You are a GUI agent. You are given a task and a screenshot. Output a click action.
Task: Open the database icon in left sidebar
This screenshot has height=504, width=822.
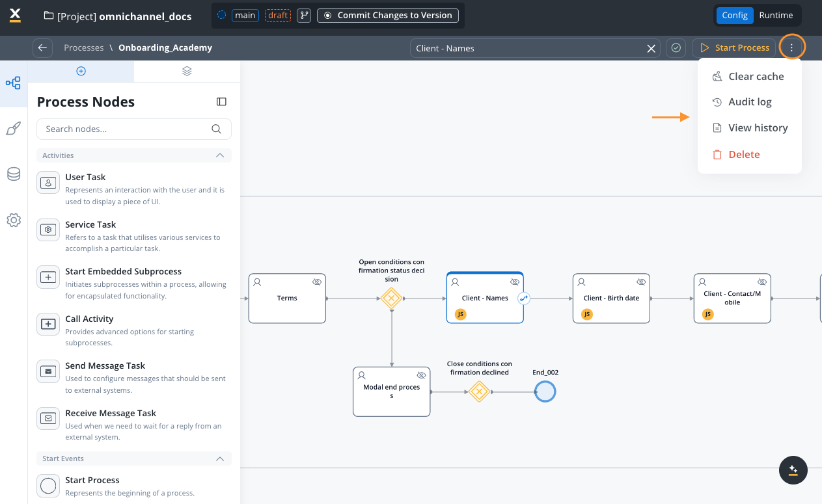point(13,174)
